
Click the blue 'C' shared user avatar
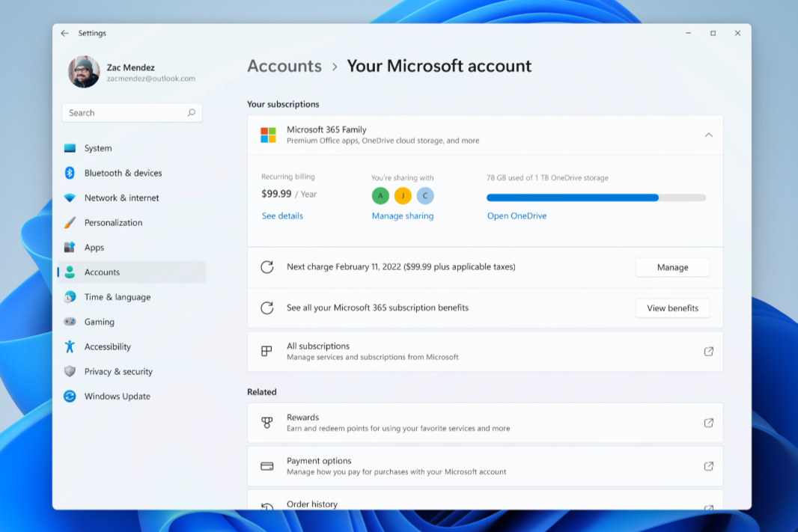pos(425,196)
